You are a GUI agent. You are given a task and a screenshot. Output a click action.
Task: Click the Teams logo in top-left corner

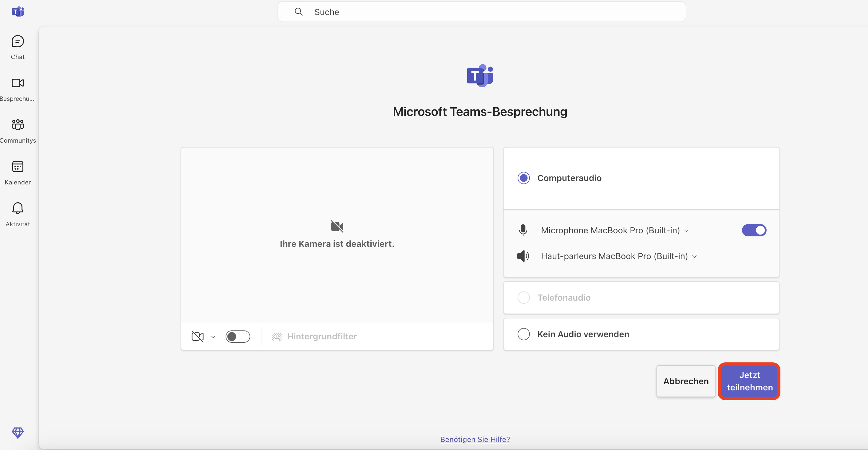pyautogui.click(x=18, y=12)
